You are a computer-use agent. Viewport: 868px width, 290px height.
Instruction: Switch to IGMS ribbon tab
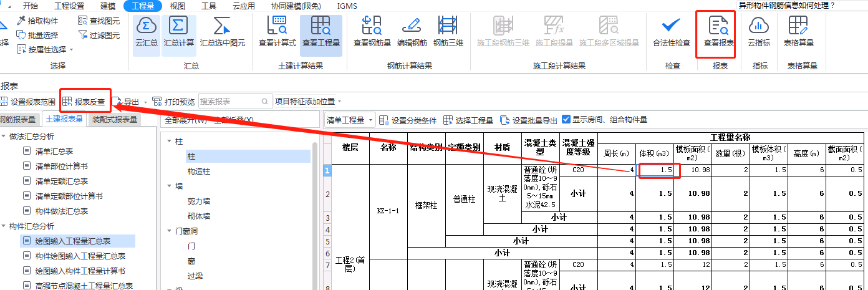(347, 6)
